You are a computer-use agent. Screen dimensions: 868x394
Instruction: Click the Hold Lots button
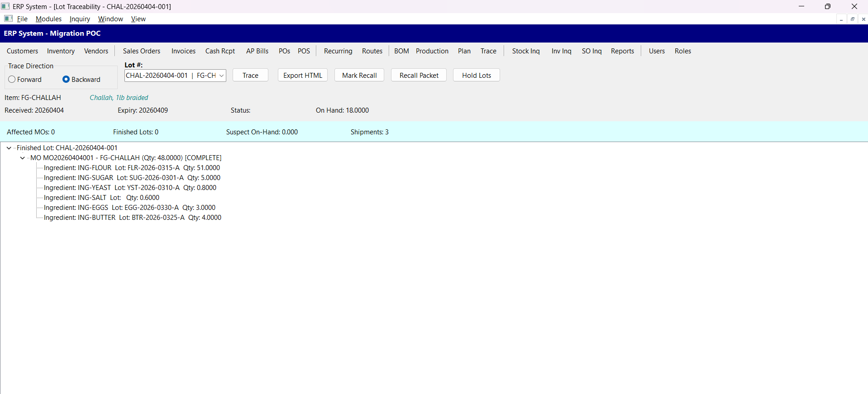(x=477, y=76)
